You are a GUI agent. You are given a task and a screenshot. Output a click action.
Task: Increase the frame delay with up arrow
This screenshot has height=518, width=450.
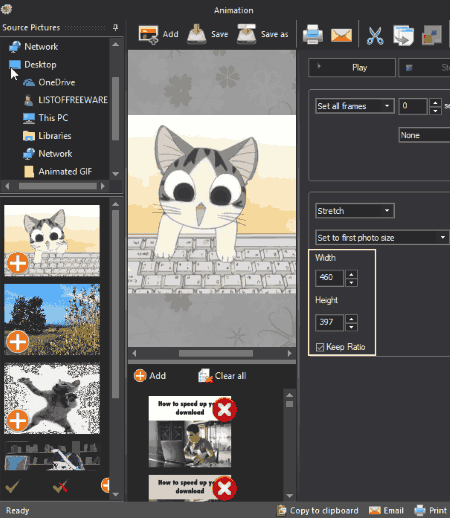435,103
